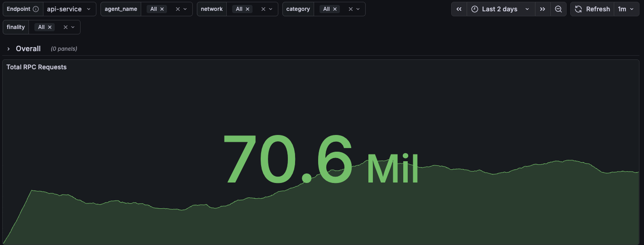This screenshot has width=644, height=245.
Task: Clear the agent_name filter value
Action: click(178, 9)
